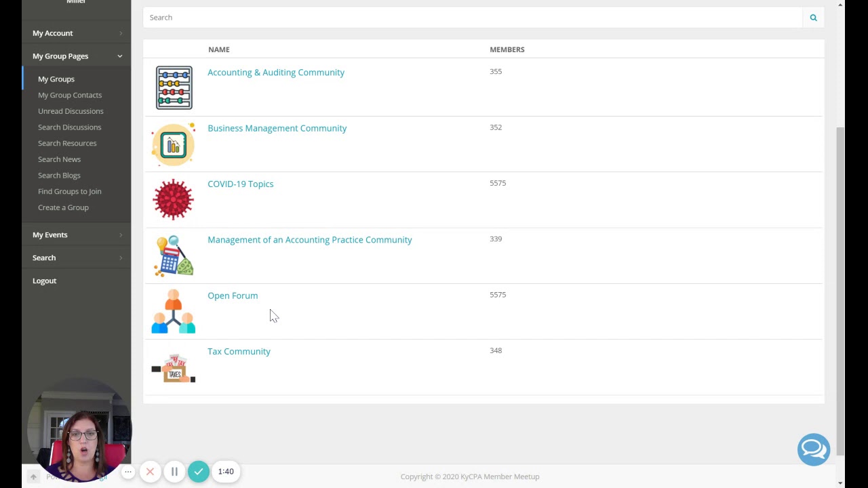868x488 pixels.
Task: Open the Open Forum people icon
Action: [x=174, y=312]
